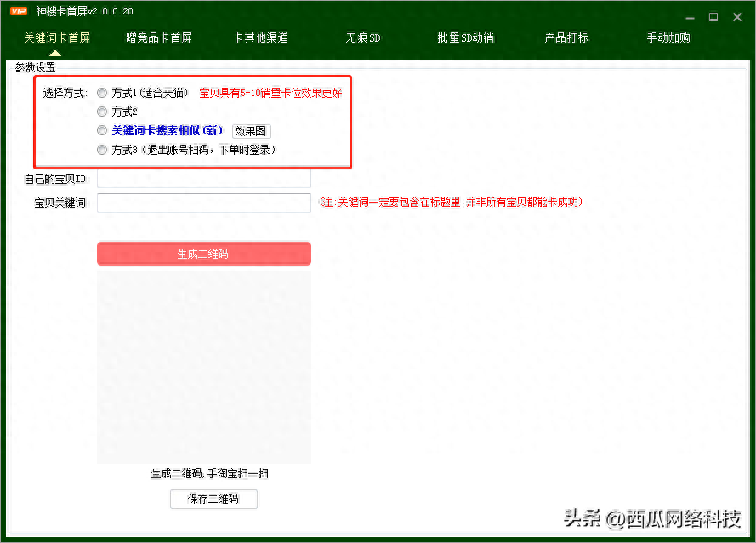This screenshot has width=756, height=543.
Task: Choose the 方式2 radio button
Action: tap(102, 111)
